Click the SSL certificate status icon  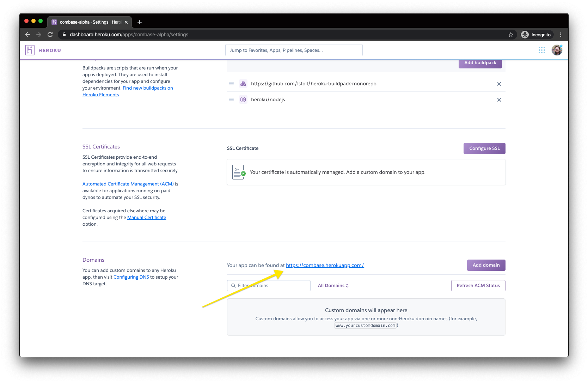pos(239,172)
